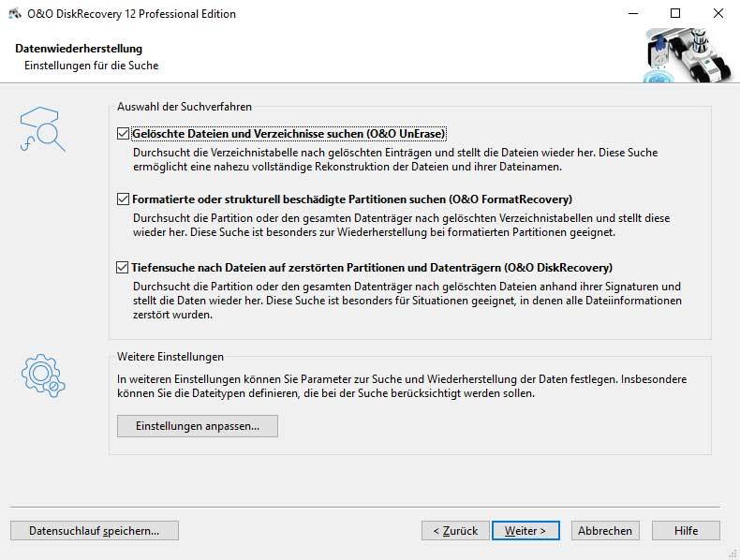
Task: Click the 'Tiefensuche nach Dateien' label
Action: coord(372,268)
